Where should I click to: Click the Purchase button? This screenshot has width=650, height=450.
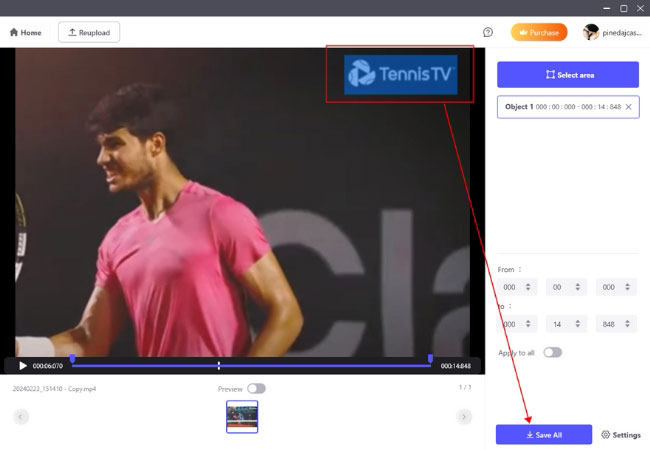(539, 32)
